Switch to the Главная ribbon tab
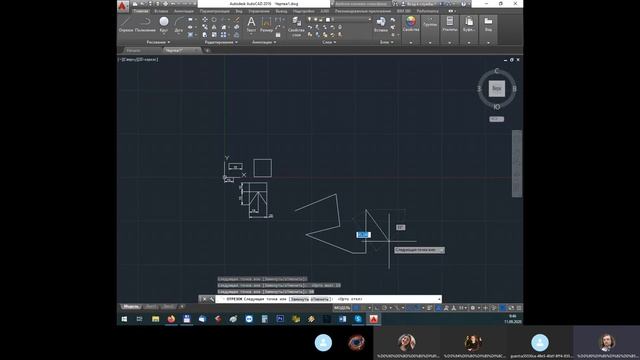The width and height of the screenshot is (640, 360). point(140,11)
